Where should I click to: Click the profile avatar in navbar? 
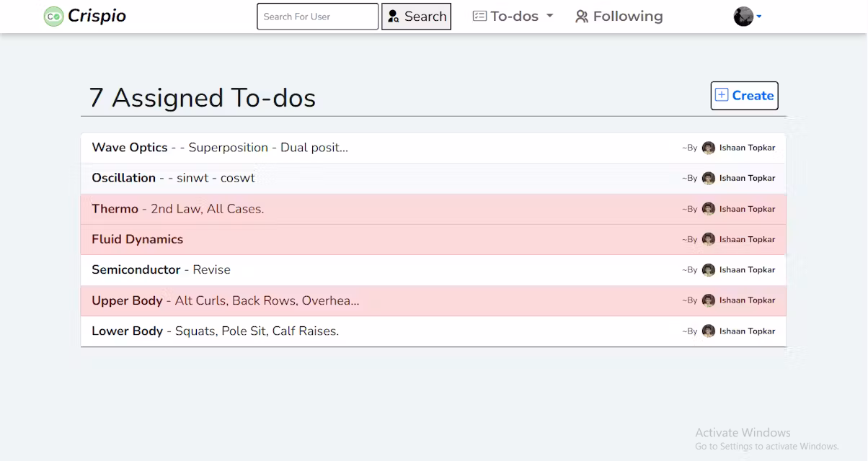743,17
